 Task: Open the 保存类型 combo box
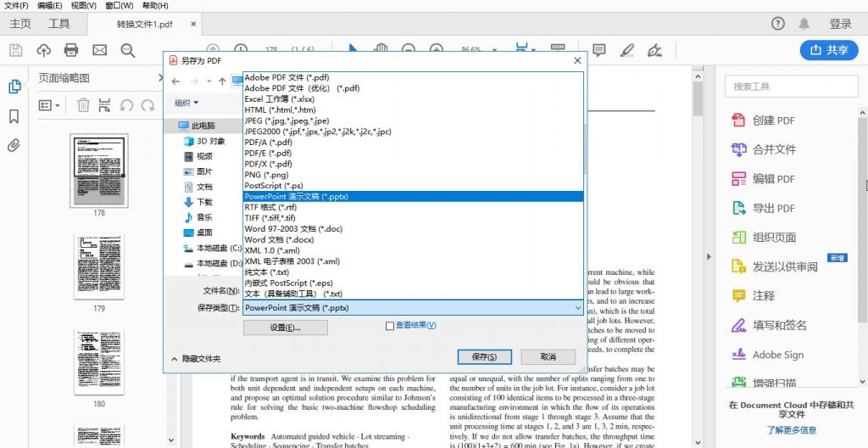click(413, 308)
